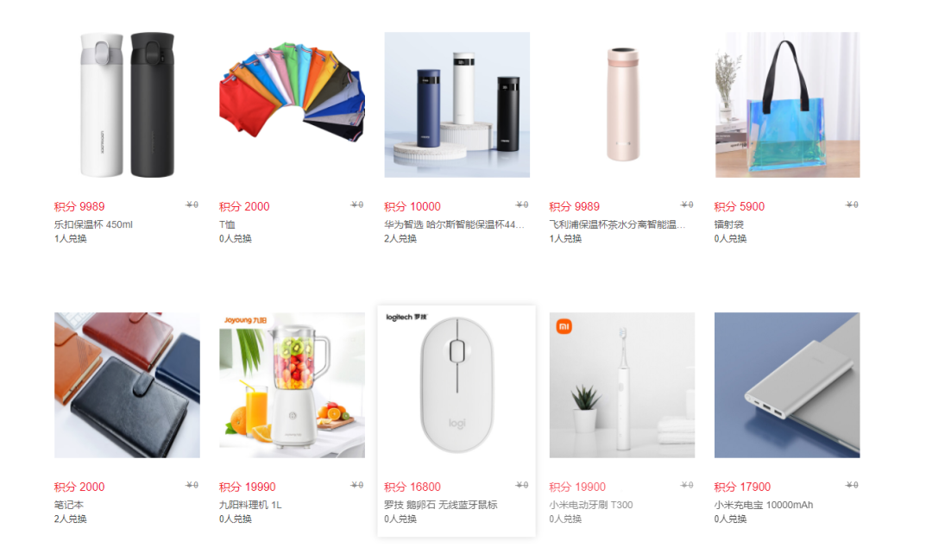This screenshot has height=560, width=932.
Task: Open the 小米电动牙刷 T300 title link
Action: 591,505
